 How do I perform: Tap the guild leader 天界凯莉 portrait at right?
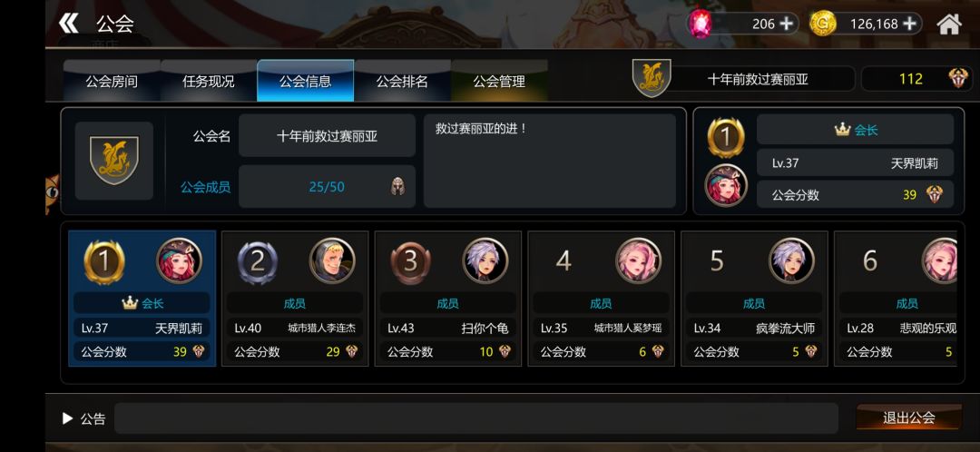[x=726, y=186]
